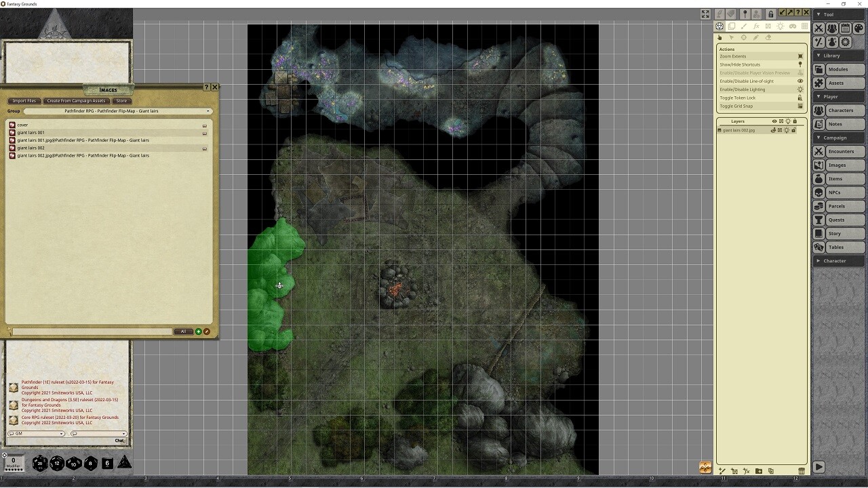Click the Import Files button
The image size is (868, 488).
[24, 100]
